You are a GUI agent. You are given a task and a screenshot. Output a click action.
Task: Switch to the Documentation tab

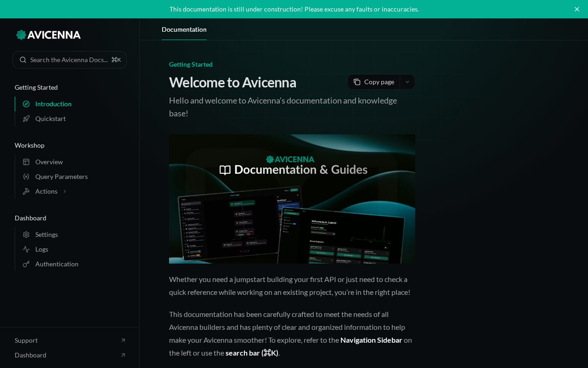[184, 29]
